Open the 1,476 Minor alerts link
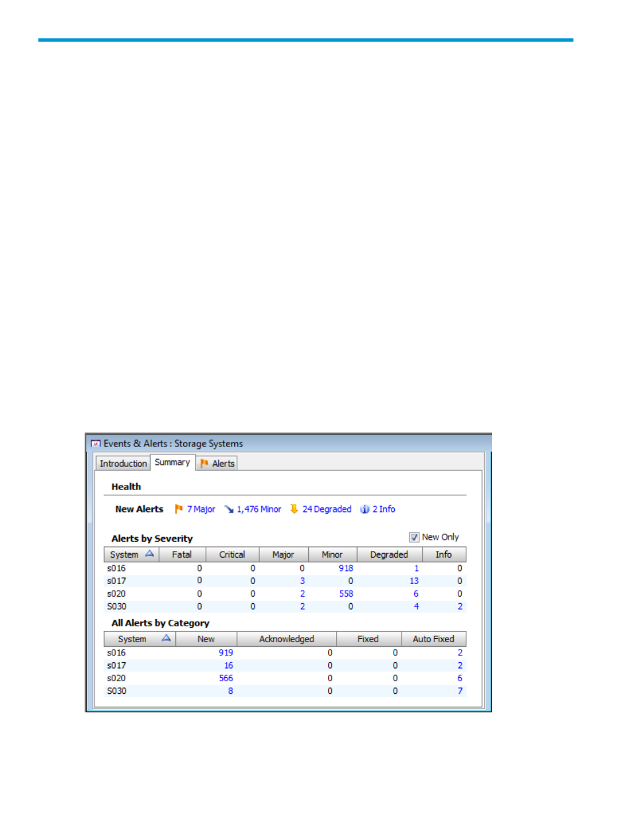Image resolution: width=631 pixels, height=840 pixels. (259, 509)
